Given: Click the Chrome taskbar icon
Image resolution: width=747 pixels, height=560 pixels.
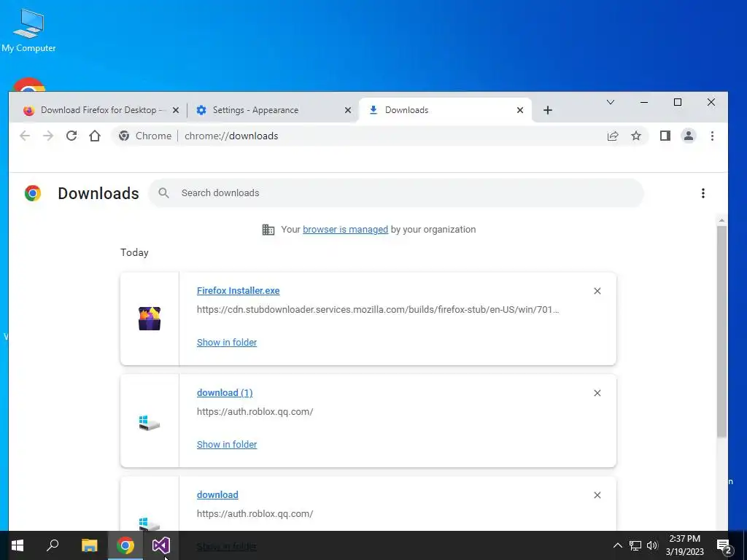Looking at the screenshot, I should [x=125, y=545].
